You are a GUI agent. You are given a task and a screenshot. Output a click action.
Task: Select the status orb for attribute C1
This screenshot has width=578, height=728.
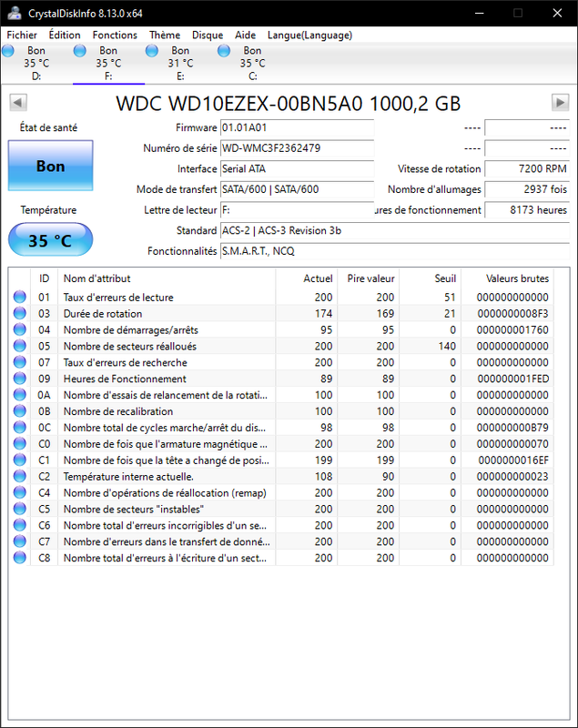tap(19, 460)
